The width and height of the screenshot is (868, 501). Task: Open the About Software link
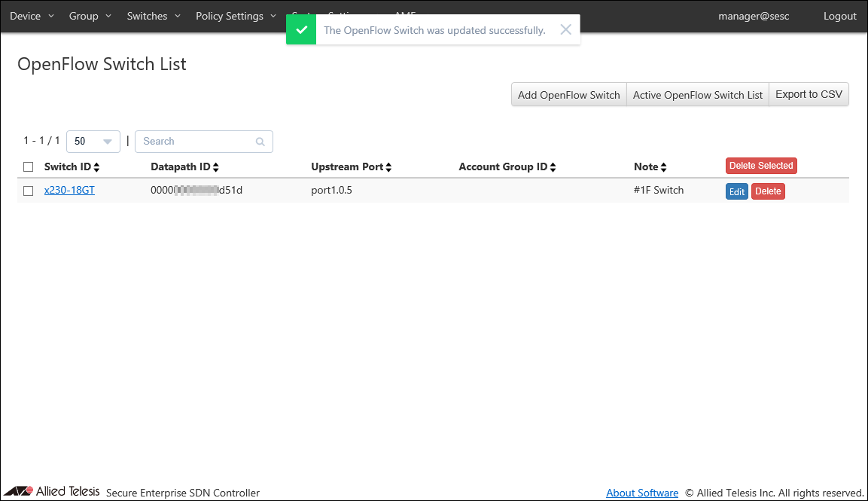click(x=642, y=493)
